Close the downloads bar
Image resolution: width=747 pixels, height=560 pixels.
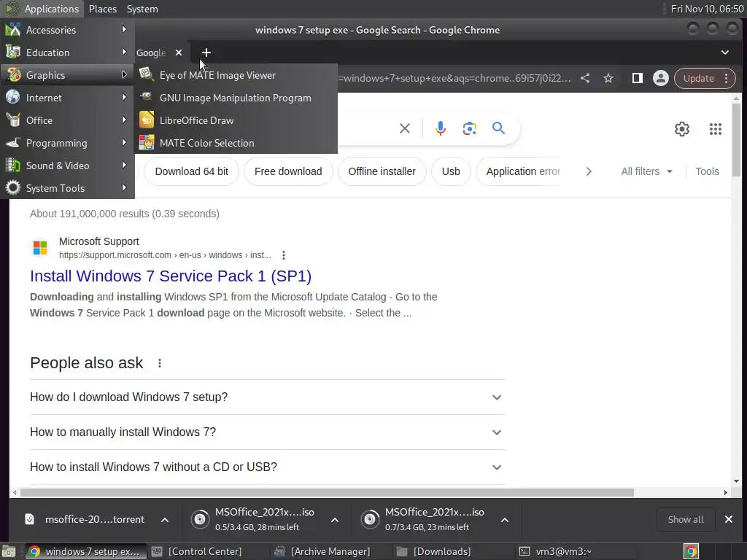tap(729, 519)
